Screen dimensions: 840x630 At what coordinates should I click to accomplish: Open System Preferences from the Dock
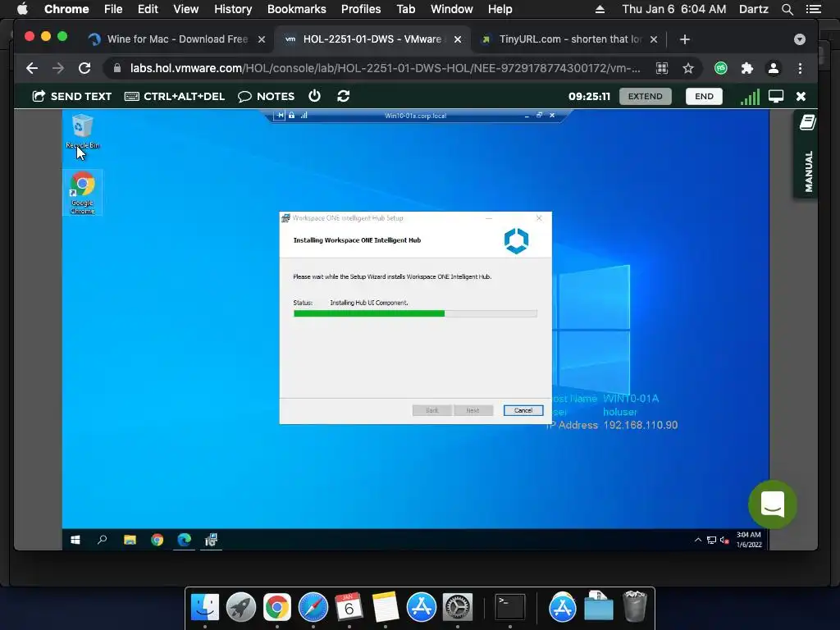[457, 607]
